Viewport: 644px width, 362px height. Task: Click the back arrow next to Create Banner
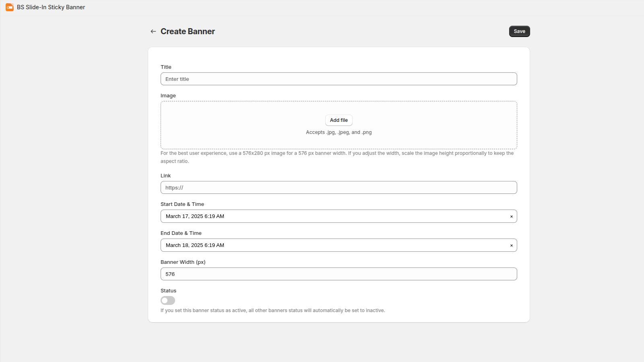point(153,31)
